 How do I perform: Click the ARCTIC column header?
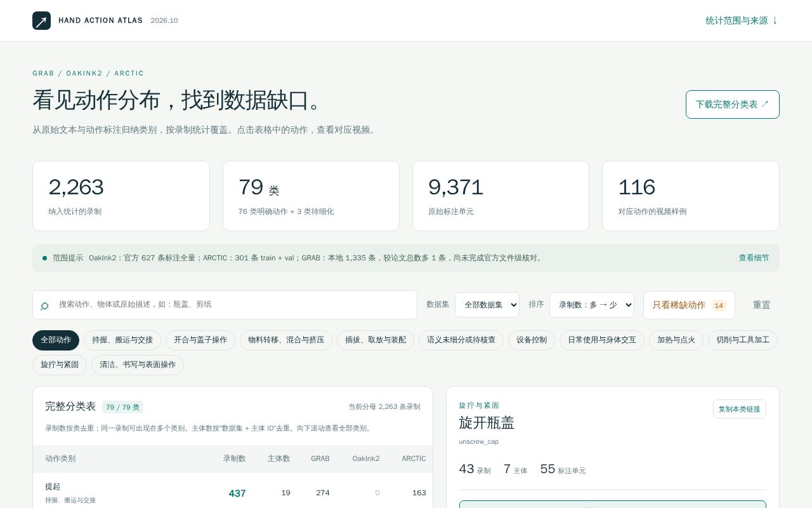pos(414,458)
